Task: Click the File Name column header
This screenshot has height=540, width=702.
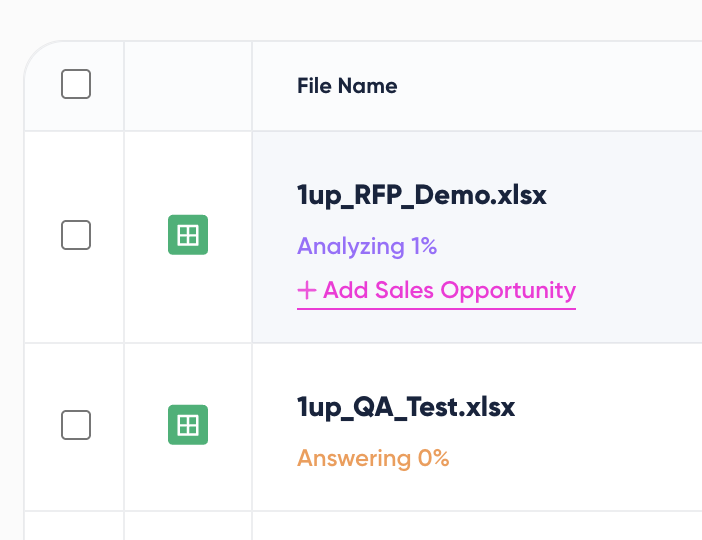Action: click(x=347, y=86)
